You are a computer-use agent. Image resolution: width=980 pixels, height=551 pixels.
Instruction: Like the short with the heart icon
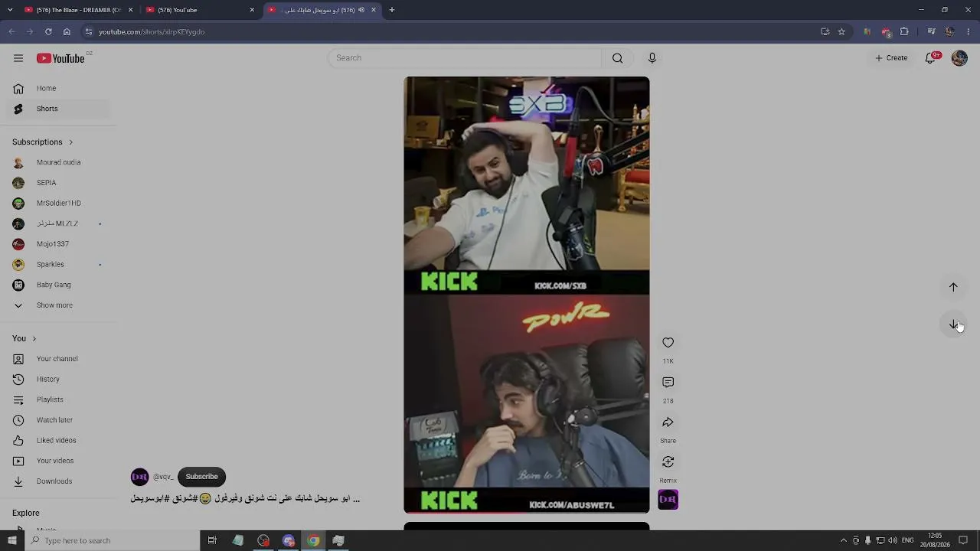click(x=668, y=343)
